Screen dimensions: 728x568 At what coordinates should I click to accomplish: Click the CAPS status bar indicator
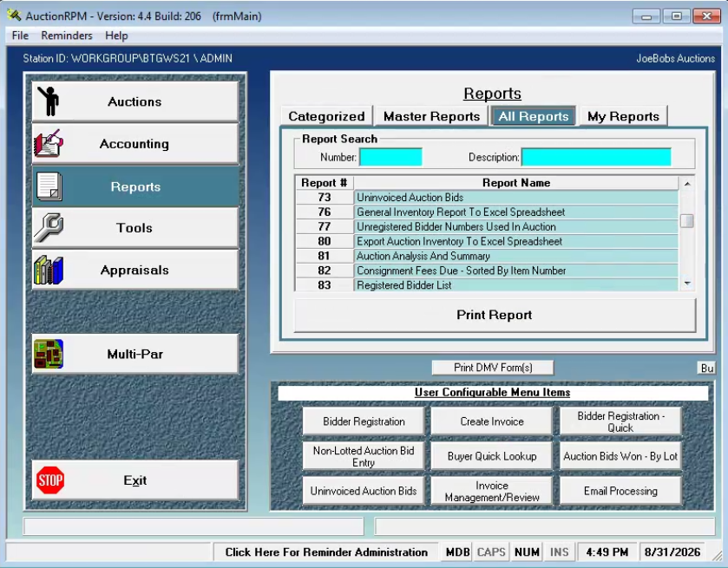(491, 552)
